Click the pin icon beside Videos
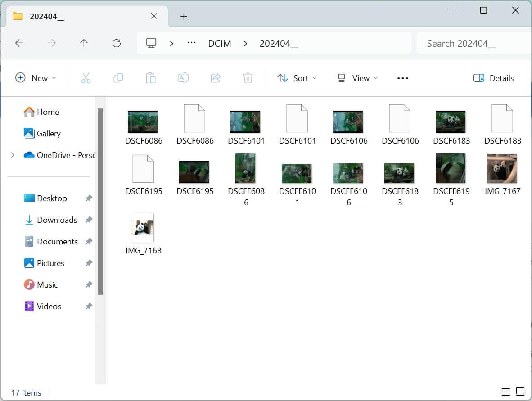Screen dimensions: 532x401 click(89, 306)
